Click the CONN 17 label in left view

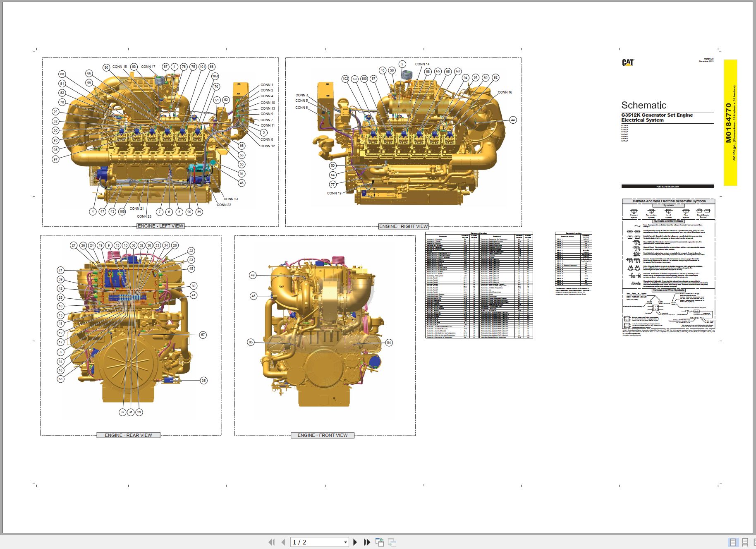tap(148, 67)
